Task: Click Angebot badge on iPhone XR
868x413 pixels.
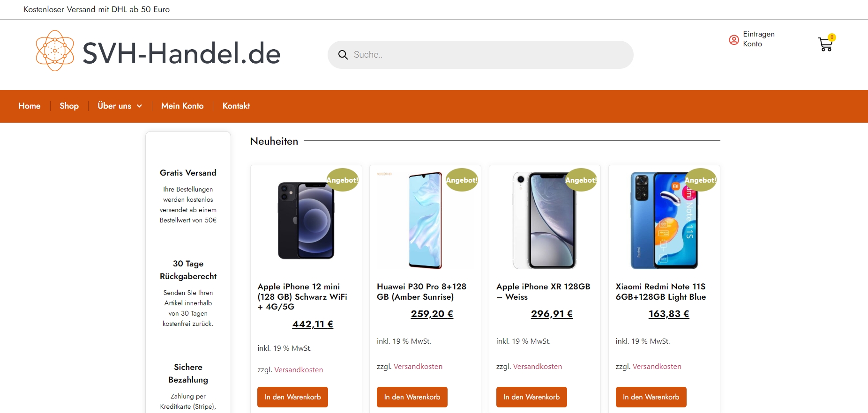Action: click(x=581, y=180)
